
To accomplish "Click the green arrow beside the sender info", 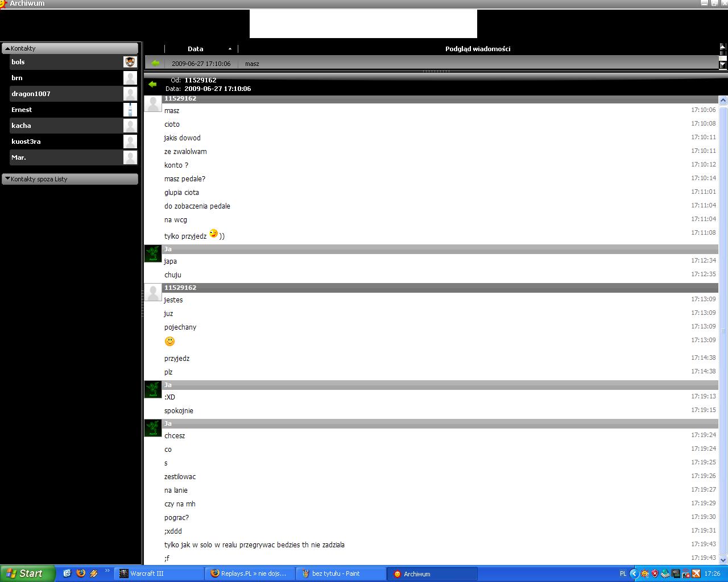I will (x=152, y=84).
